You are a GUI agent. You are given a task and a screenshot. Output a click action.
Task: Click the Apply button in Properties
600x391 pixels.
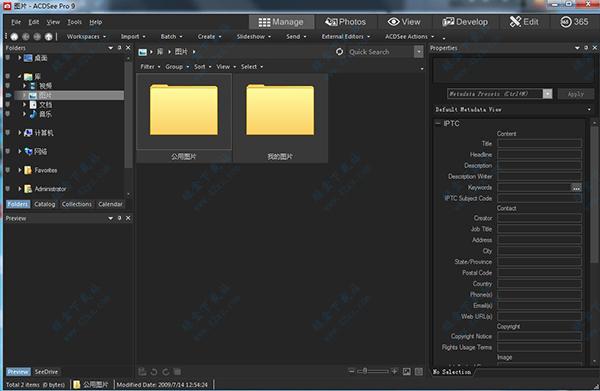pyautogui.click(x=576, y=94)
